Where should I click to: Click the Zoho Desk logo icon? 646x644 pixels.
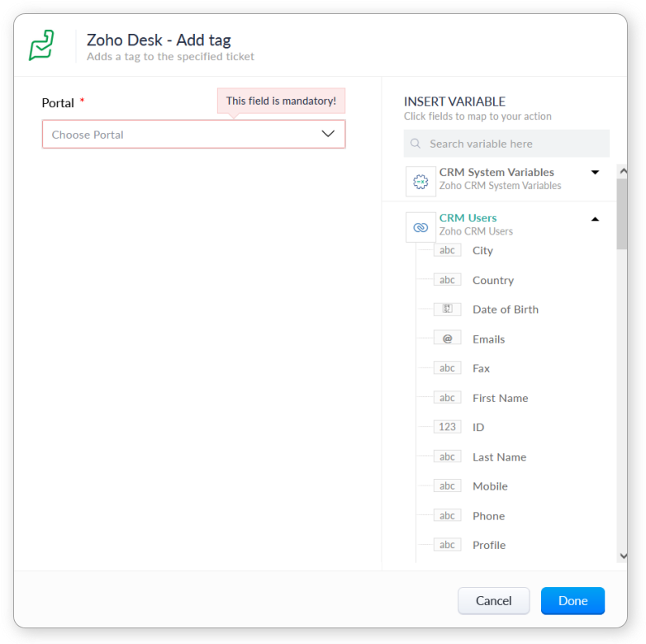point(41,45)
